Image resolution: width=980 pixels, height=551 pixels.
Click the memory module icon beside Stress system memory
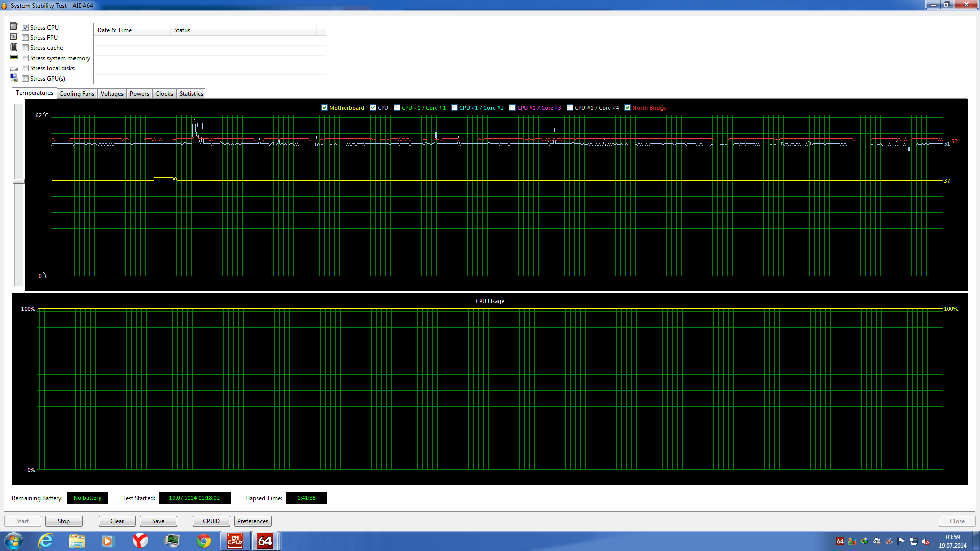(14, 57)
